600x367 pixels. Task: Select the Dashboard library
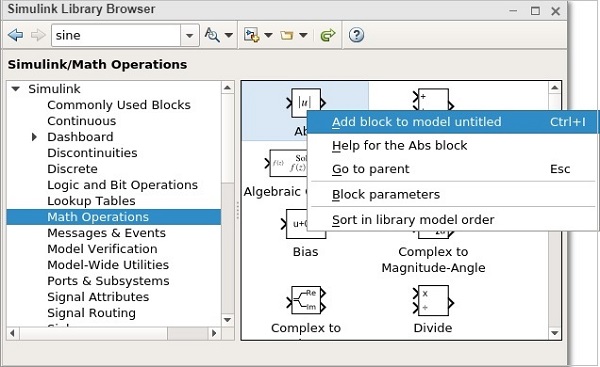80,137
